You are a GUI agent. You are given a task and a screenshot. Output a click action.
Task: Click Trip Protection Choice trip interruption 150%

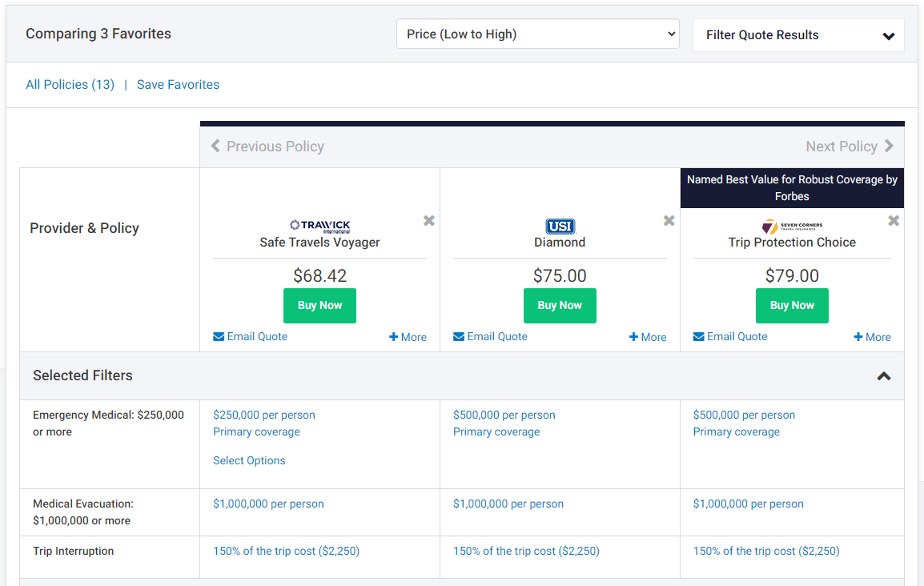click(766, 552)
